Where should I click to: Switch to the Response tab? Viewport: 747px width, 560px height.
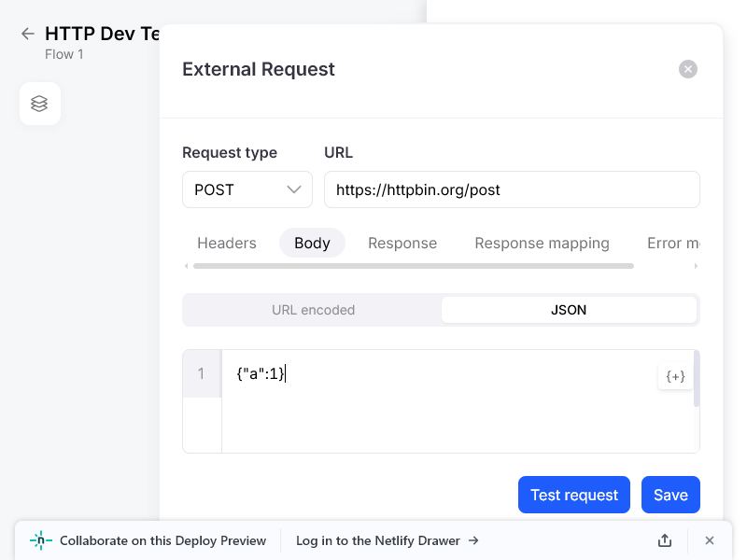point(402,243)
